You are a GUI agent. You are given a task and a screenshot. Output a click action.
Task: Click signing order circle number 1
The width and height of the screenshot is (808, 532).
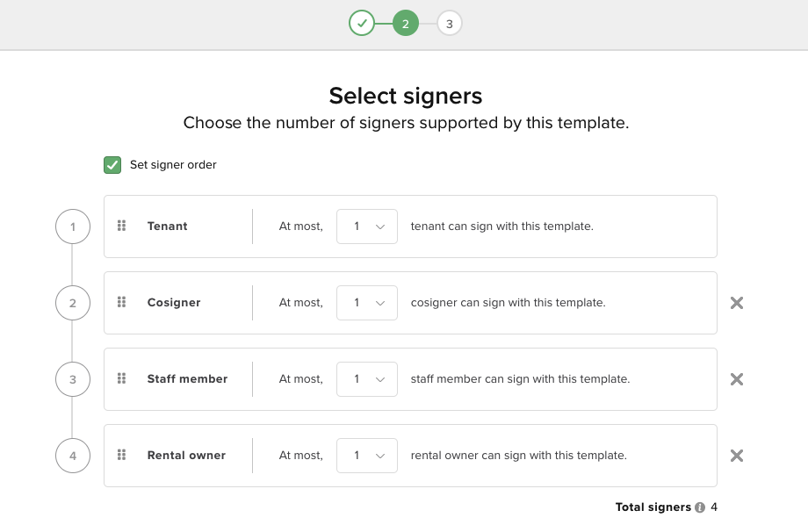point(73,227)
